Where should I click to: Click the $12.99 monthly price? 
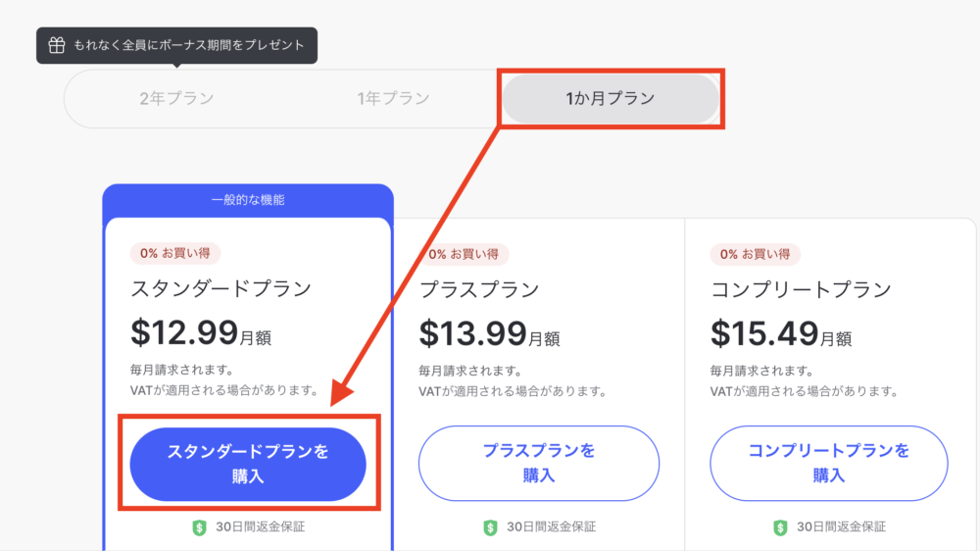pyautogui.click(x=201, y=332)
